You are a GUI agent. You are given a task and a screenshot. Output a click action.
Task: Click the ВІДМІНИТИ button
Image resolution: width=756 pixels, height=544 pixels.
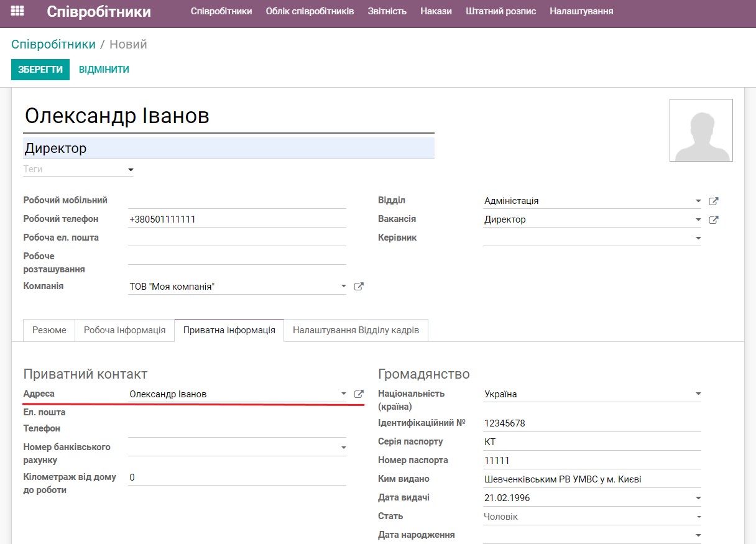(x=103, y=70)
